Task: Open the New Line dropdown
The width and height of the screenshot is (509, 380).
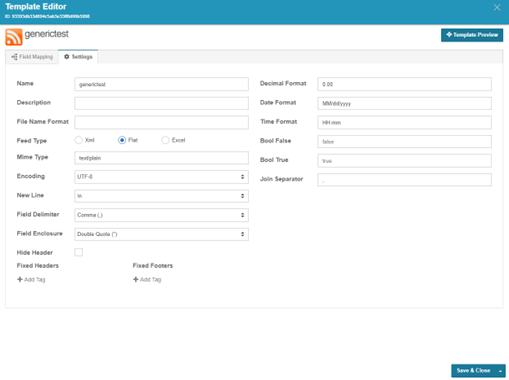Action: [x=161, y=196]
